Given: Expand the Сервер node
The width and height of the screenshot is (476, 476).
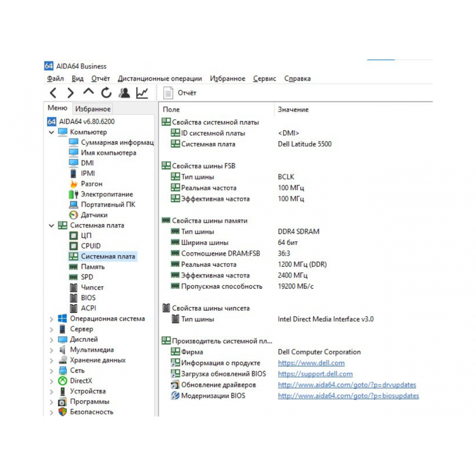Looking at the screenshot, I should (x=51, y=329).
